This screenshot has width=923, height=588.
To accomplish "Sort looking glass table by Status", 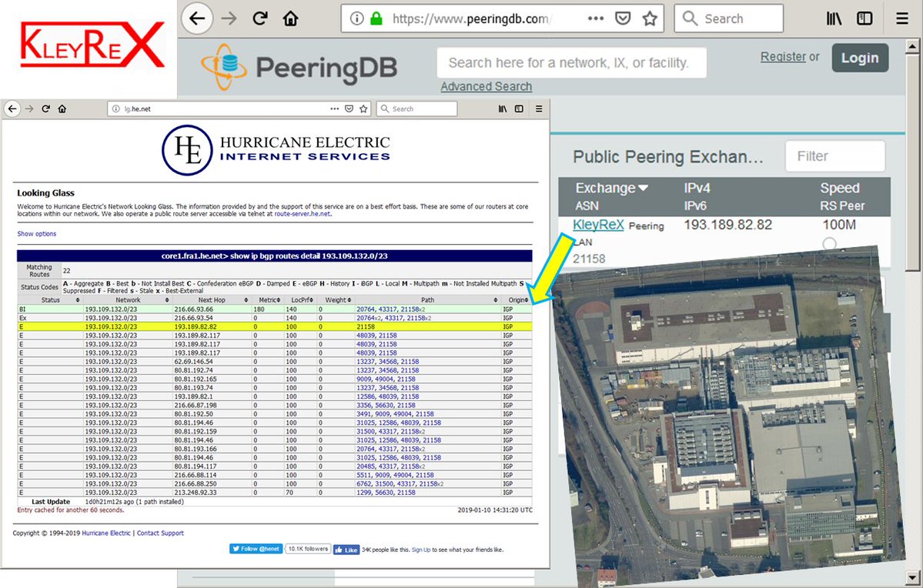I will click(x=50, y=300).
